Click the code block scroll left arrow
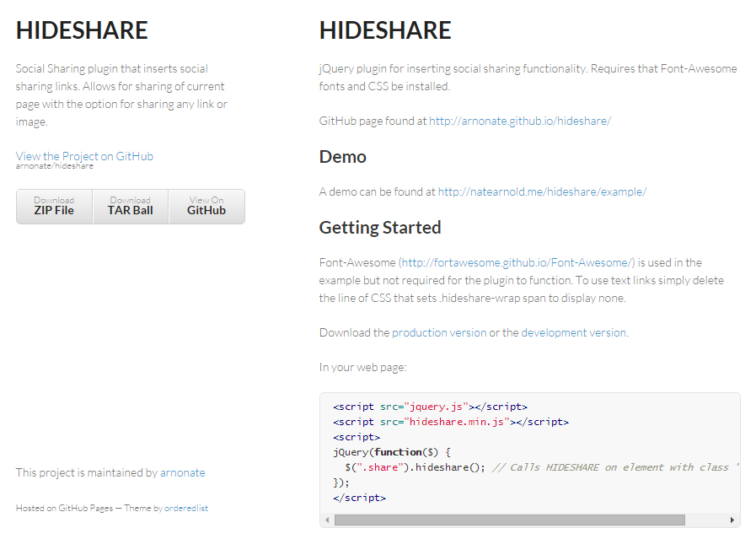This screenshot has height=539, width=756. (x=327, y=520)
